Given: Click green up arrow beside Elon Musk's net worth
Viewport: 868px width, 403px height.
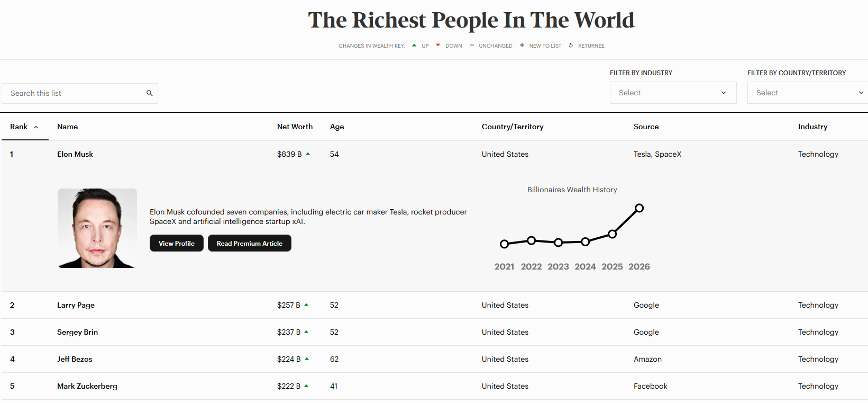Looking at the screenshot, I should pos(308,154).
